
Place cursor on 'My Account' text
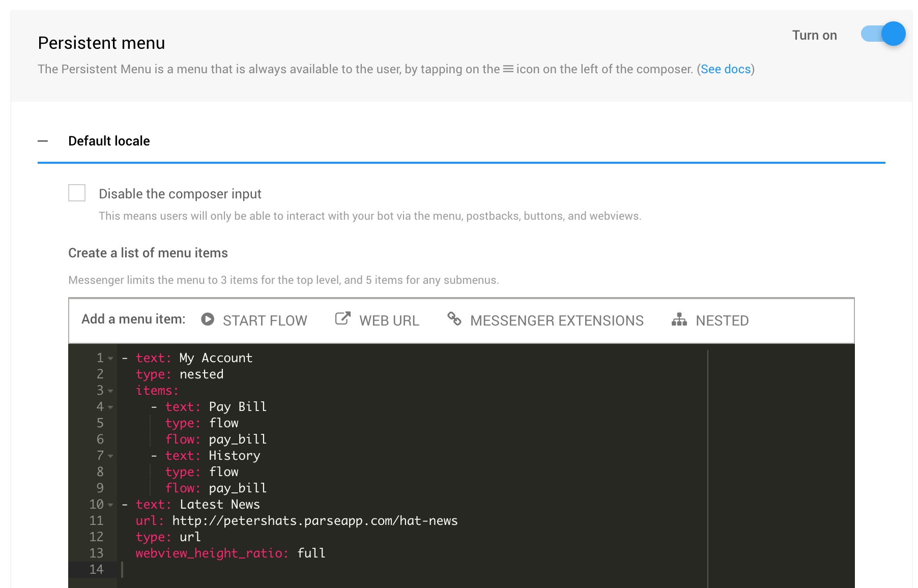pos(216,358)
